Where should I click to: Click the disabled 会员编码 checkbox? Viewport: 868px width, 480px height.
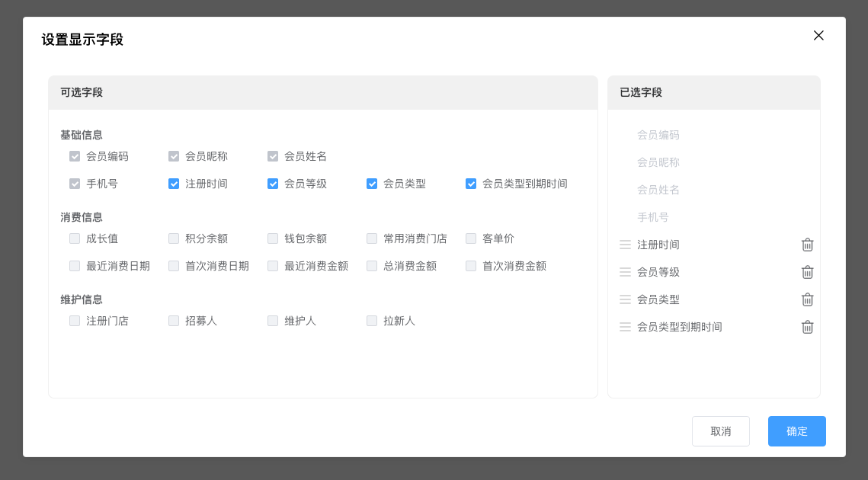click(x=75, y=156)
